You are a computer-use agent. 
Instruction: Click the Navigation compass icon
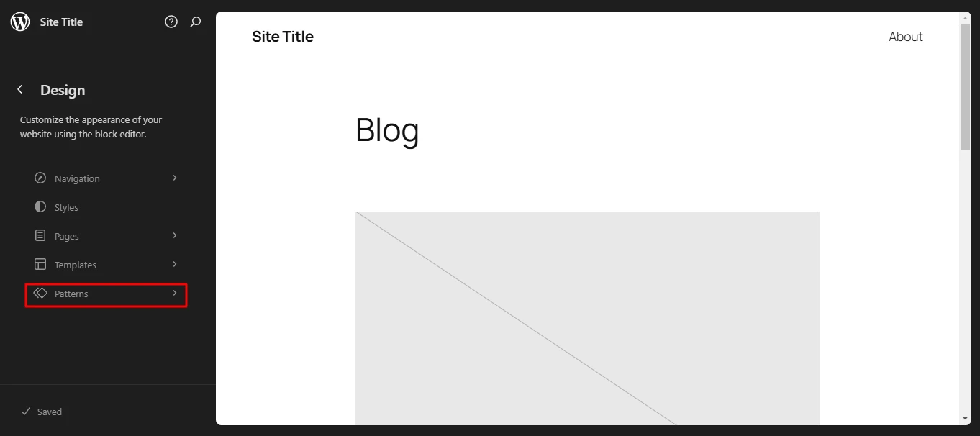tap(40, 178)
